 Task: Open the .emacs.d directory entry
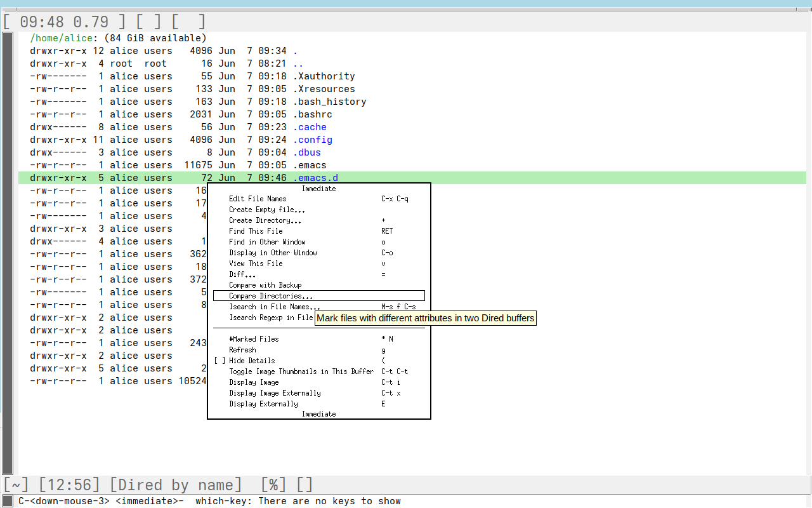315,178
